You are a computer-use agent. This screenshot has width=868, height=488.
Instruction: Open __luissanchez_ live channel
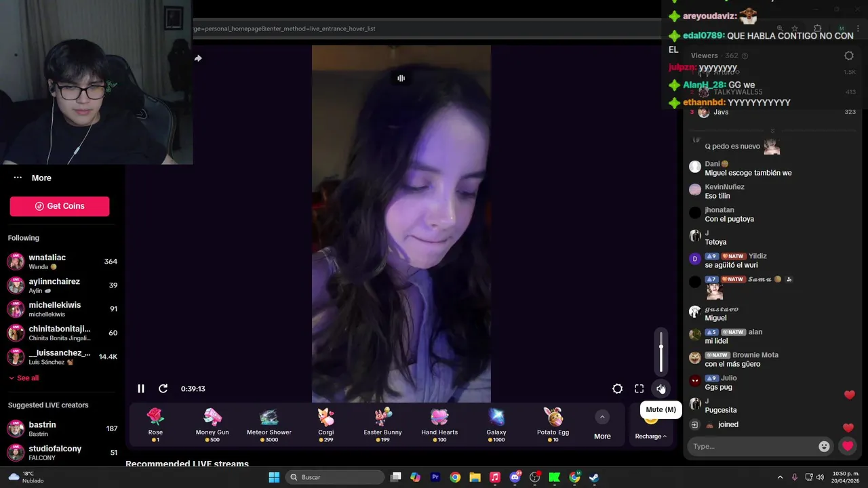[x=62, y=357]
